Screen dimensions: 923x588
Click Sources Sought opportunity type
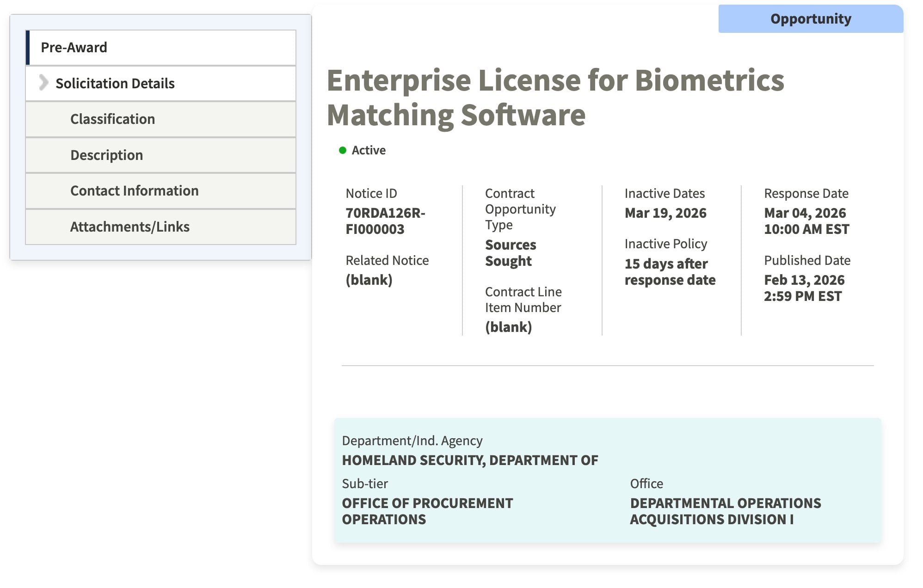click(x=510, y=252)
